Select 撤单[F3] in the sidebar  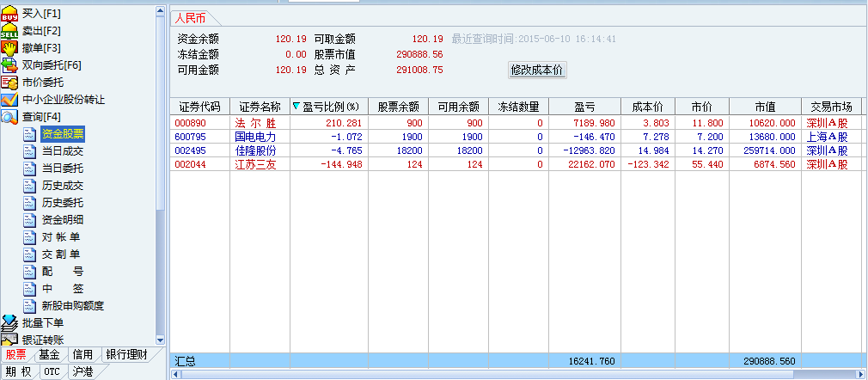41,48
